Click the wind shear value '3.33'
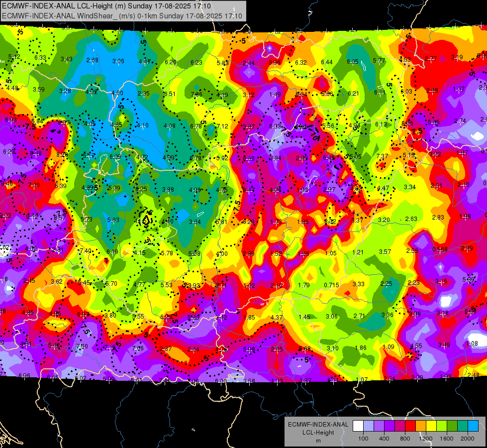 (x=359, y=284)
